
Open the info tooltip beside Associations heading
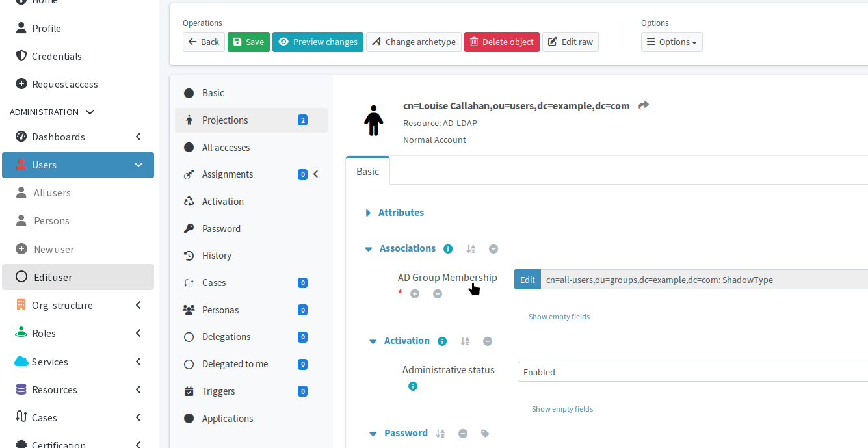448,248
